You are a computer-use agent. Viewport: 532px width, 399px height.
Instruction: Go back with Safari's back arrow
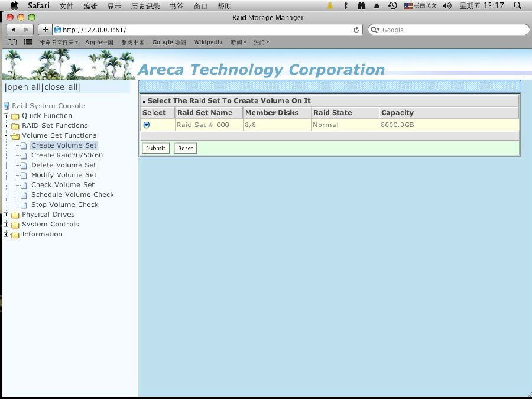(x=13, y=30)
